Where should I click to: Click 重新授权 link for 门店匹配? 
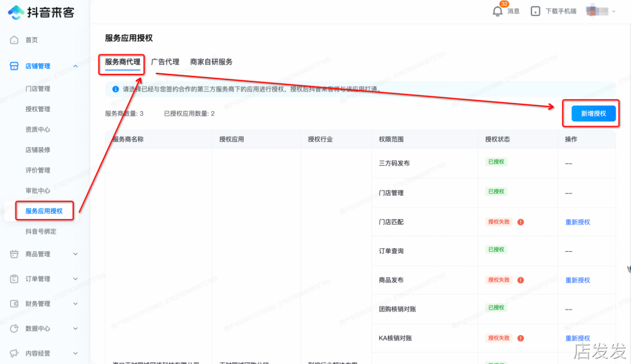click(577, 222)
